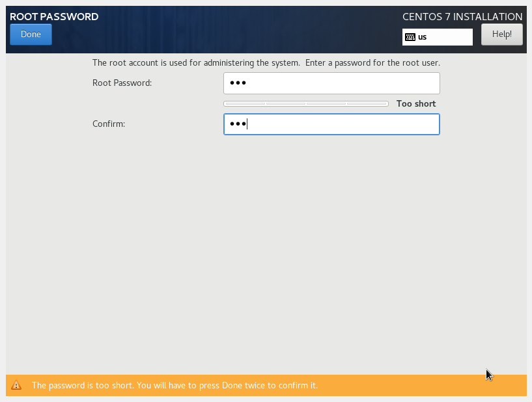The width and height of the screenshot is (532, 402).
Task: Click the keyboard icon next to us
Action: coord(410,37)
